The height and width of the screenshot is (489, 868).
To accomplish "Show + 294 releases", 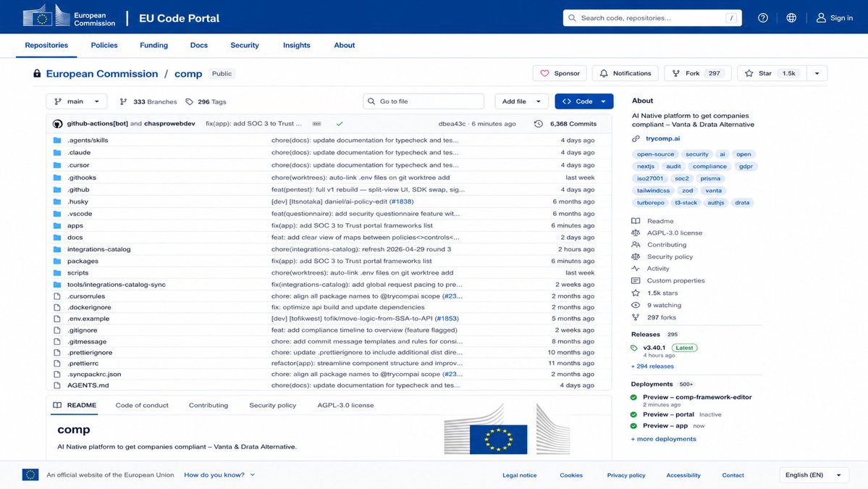I will pos(652,366).
